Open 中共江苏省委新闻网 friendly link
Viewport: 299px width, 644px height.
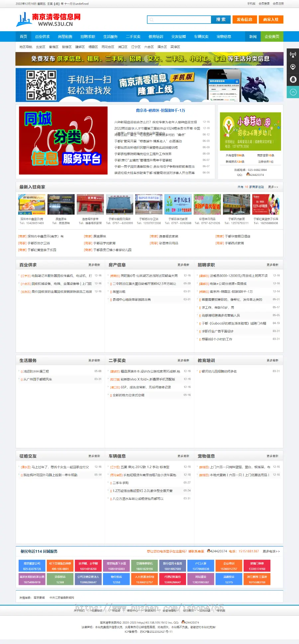tap(62, 598)
